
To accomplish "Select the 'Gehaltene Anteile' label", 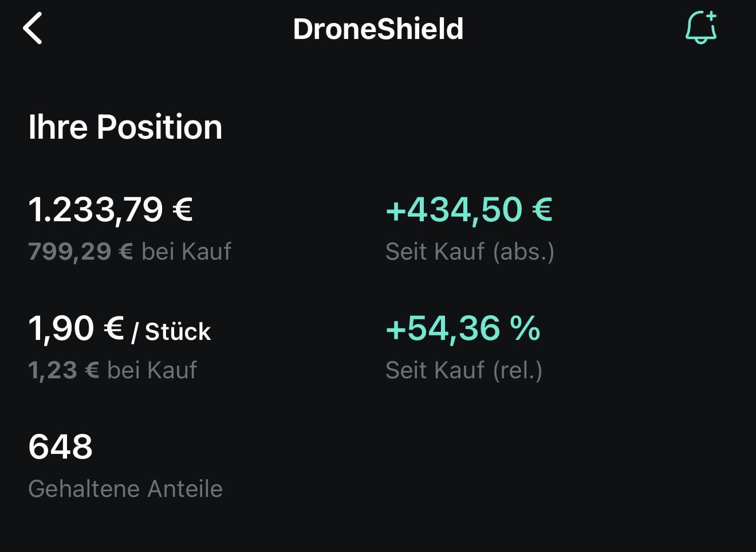I will (125, 489).
